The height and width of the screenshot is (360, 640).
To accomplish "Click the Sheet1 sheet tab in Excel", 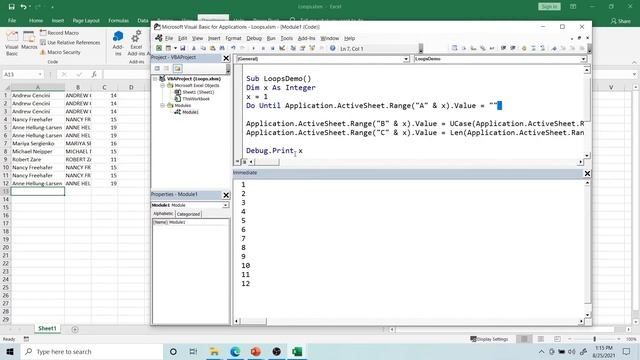I will click(x=47, y=328).
